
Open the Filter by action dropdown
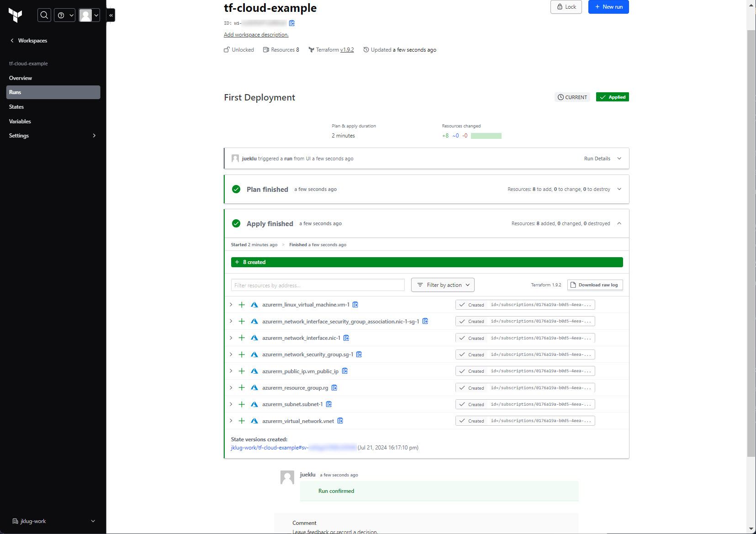(443, 285)
